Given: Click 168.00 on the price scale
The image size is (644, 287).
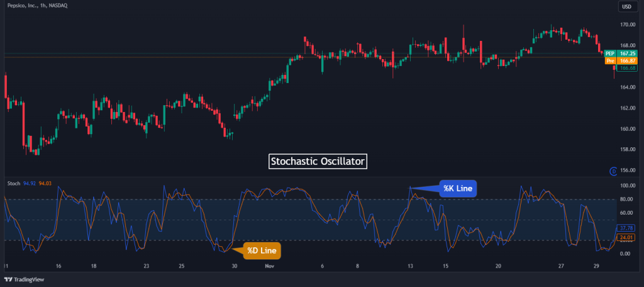Looking at the screenshot, I should pyautogui.click(x=628, y=46).
